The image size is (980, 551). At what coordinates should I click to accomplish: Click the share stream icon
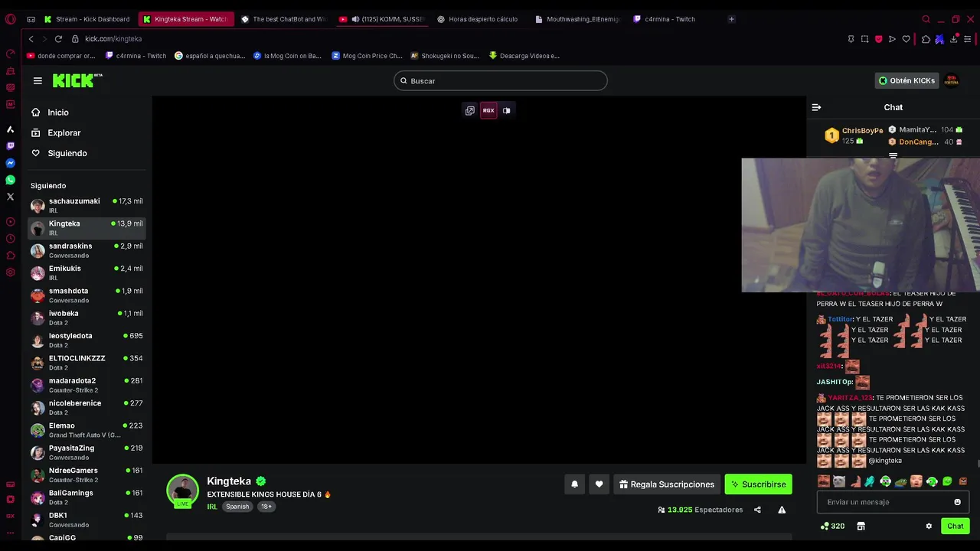757,510
